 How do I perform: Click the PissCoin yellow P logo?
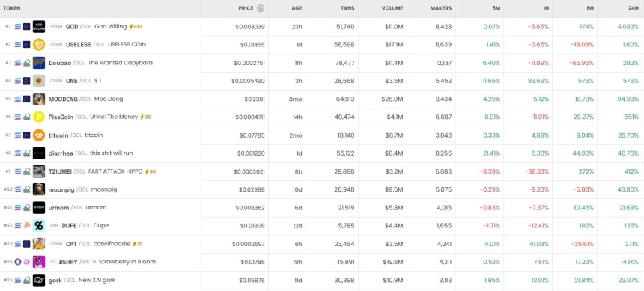(39, 117)
